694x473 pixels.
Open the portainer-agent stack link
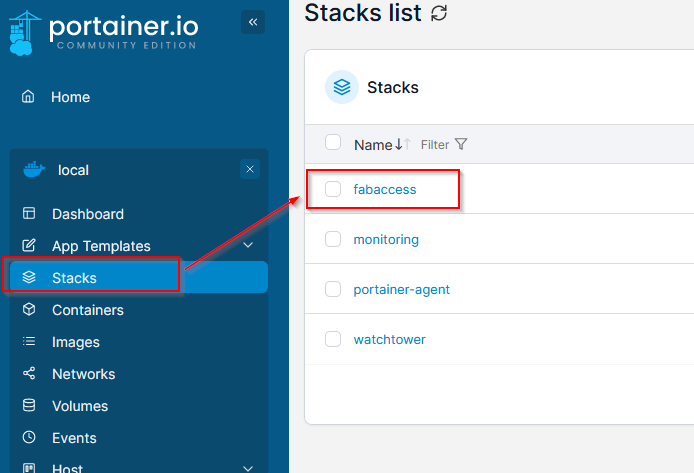[401, 289]
